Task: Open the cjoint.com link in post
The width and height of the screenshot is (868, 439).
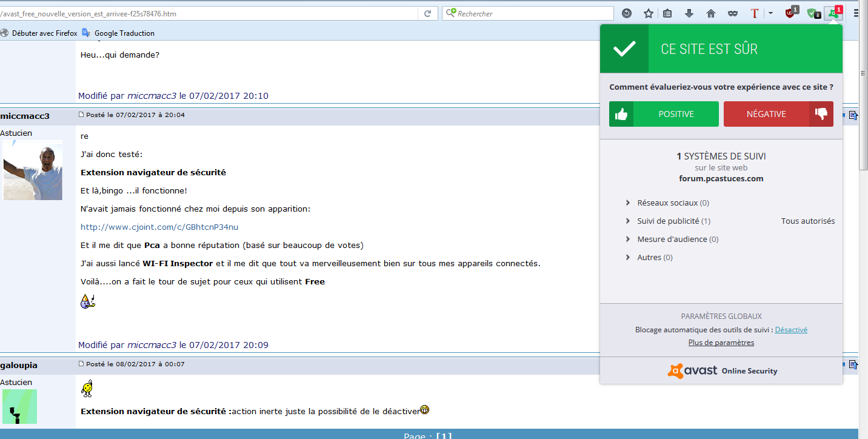Action: pos(159,227)
